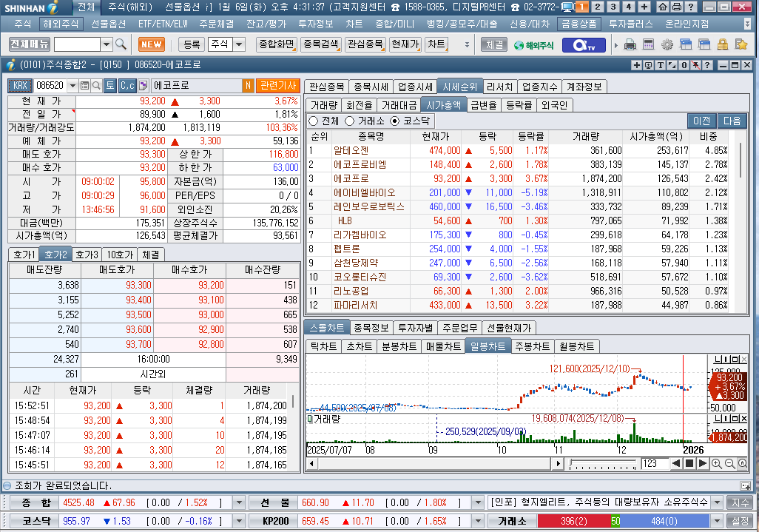This screenshot has height=532, width=759.
Task: Click the 123 candle count input field
Action: (654, 464)
